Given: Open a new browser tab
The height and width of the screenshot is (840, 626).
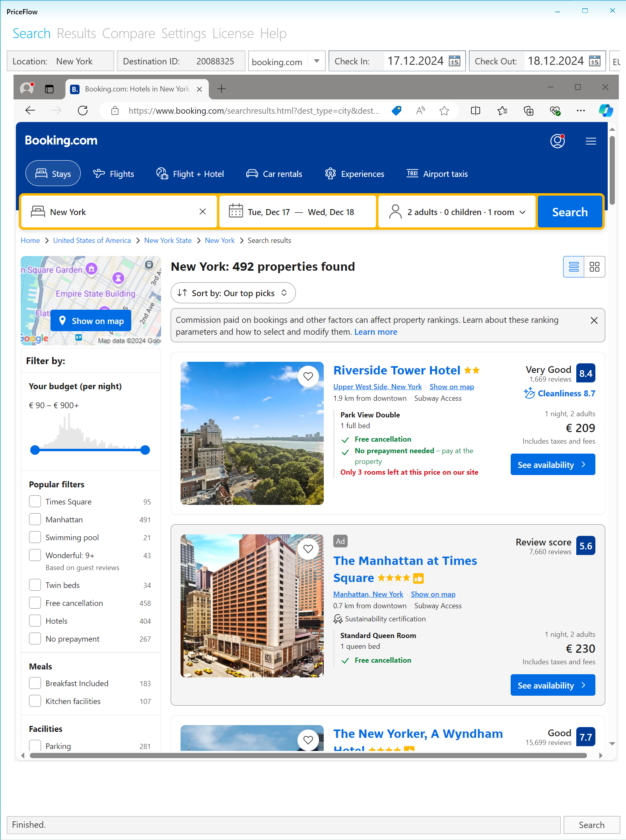Looking at the screenshot, I should pos(222,89).
